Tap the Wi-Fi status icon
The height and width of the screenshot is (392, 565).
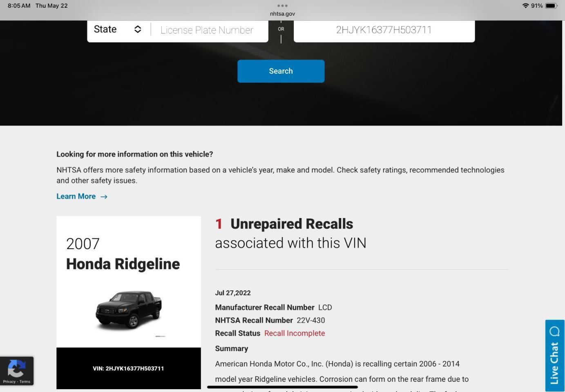pos(525,6)
